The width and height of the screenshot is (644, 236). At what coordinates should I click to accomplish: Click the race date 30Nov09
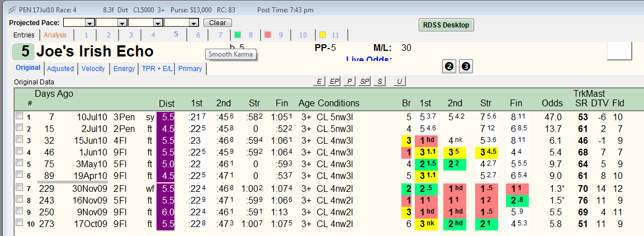[91, 188]
